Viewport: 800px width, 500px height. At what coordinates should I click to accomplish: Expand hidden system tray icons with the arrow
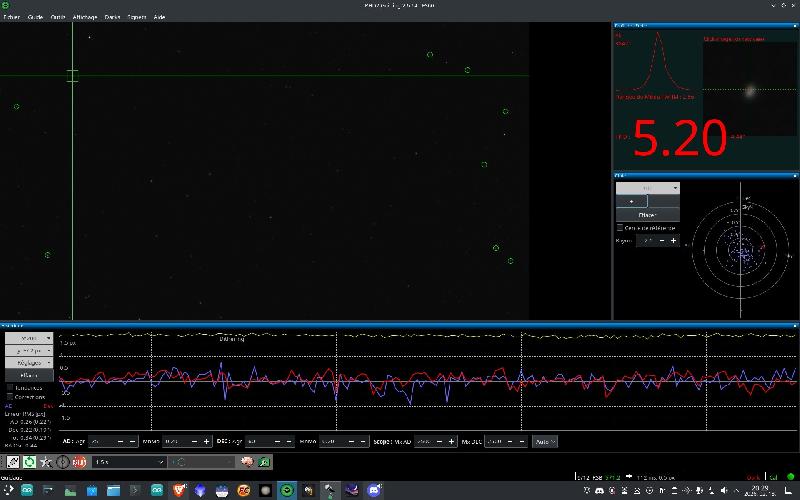pyautogui.click(x=737, y=491)
